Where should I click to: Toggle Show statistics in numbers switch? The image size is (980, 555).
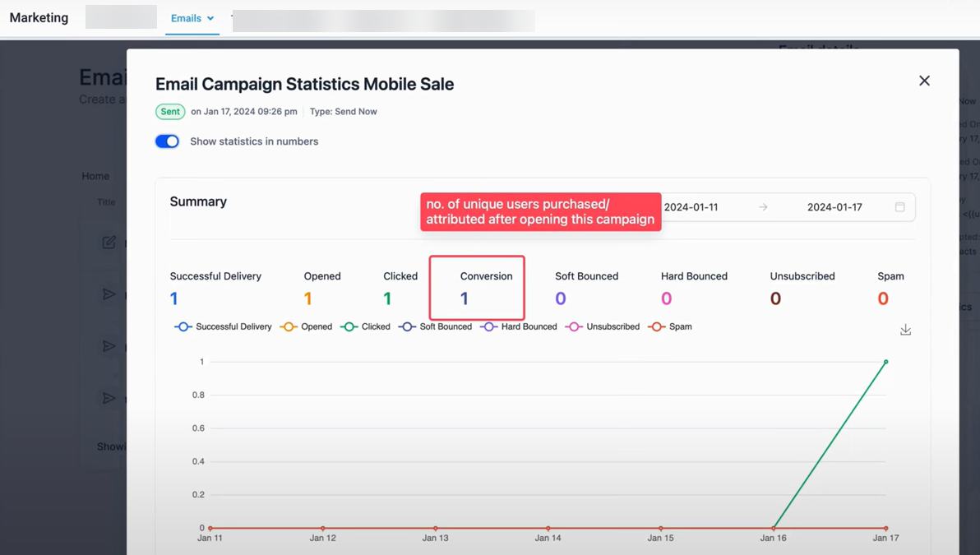click(167, 141)
